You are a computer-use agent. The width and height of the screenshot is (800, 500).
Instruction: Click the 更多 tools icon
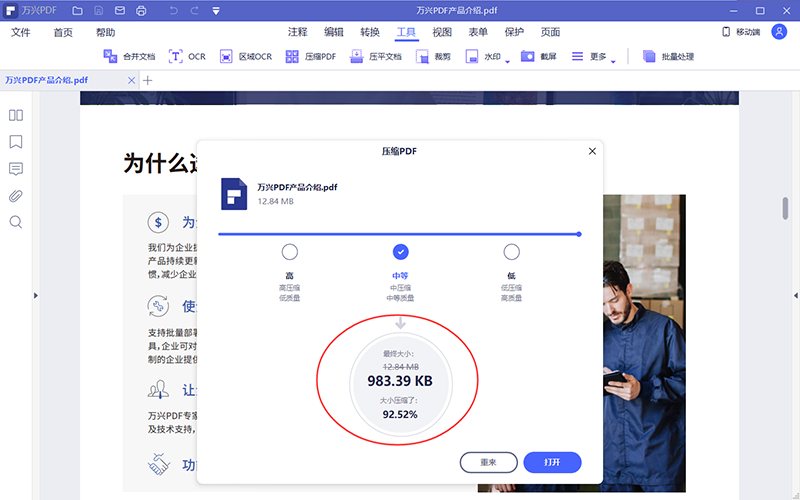pos(577,56)
